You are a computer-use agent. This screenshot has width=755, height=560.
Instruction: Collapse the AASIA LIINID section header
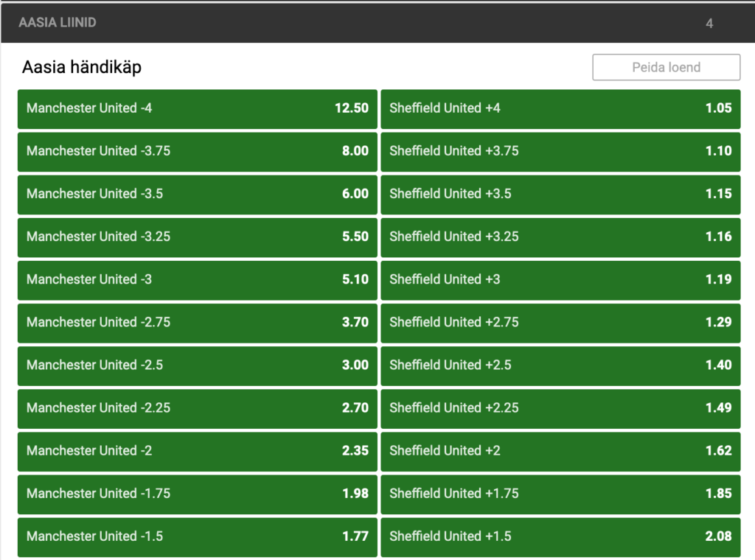tap(59, 23)
